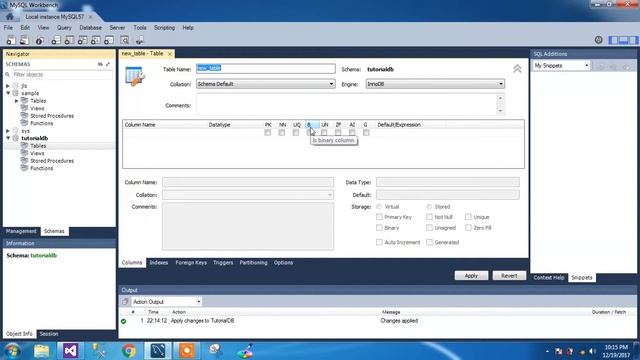Toggle the right sidebar panel icon
The height and width of the screenshot is (360, 640).
click(633, 40)
